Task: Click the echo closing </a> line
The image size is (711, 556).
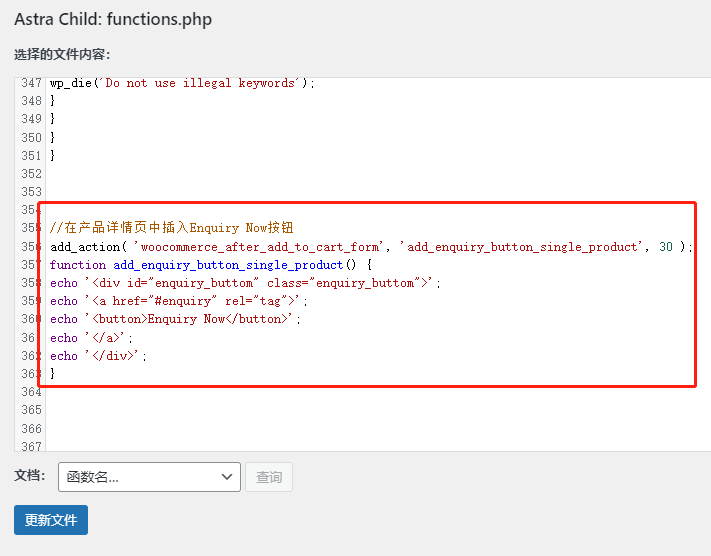Action: (91, 338)
